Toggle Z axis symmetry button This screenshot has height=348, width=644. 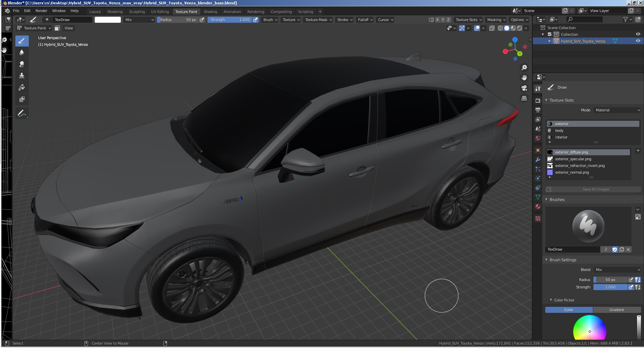[x=449, y=20]
